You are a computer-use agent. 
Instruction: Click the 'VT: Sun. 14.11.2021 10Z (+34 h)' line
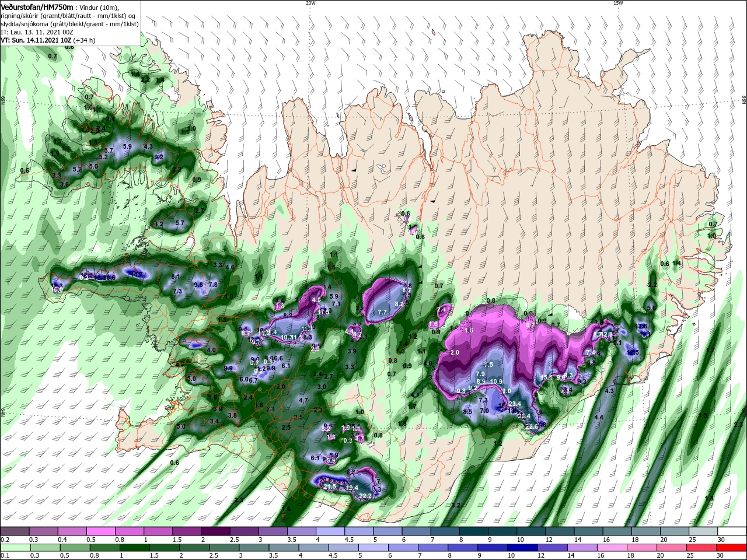click(48, 40)
